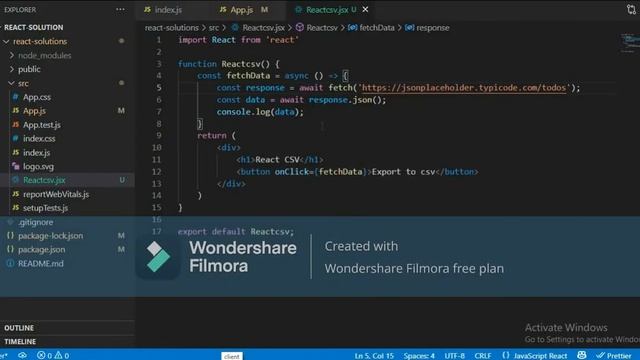The width and height of the screenshot is (640, 360).
Task: Click the code minimap preview
Action: coord(630,43)
